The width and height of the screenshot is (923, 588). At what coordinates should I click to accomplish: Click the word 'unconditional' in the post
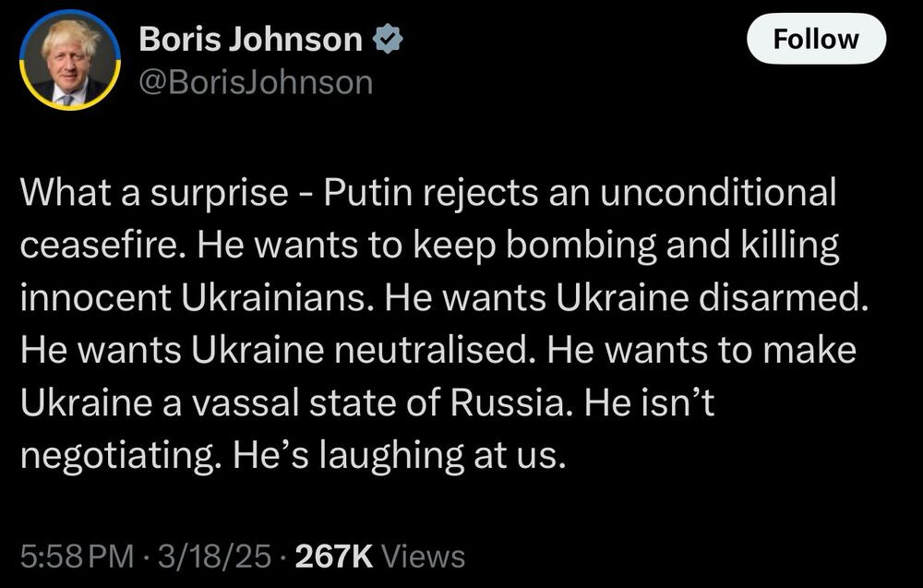[718, 193]
